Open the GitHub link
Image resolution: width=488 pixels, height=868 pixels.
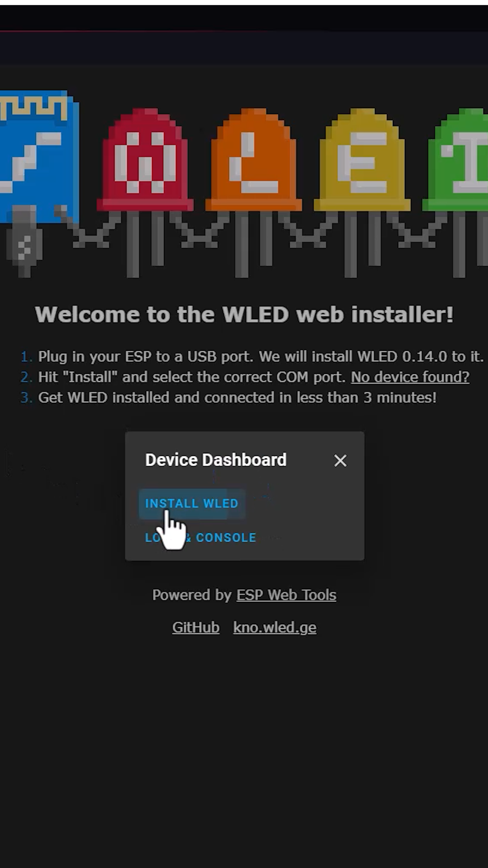tap(196, 627)
